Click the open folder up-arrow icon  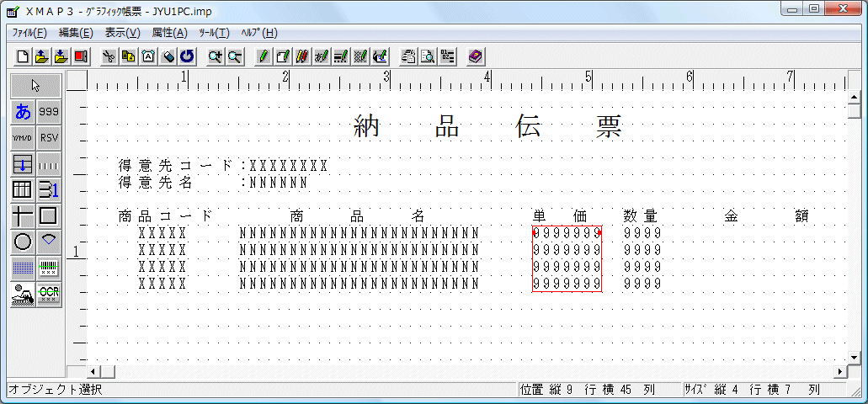pos(42,56)
